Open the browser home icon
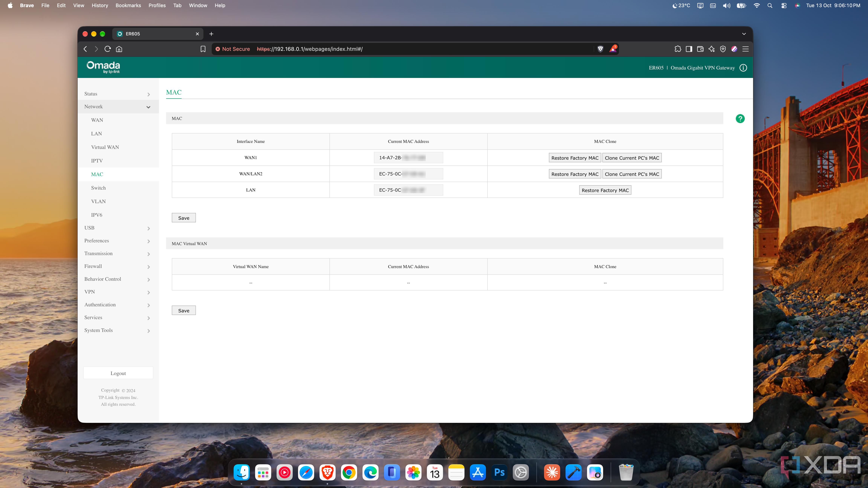This screenshot has height=488, width=868. (119, 49)
